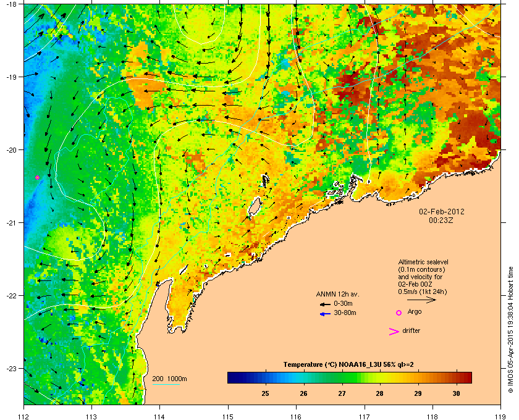Click the colorbar tick label '28'

[379, 393]
